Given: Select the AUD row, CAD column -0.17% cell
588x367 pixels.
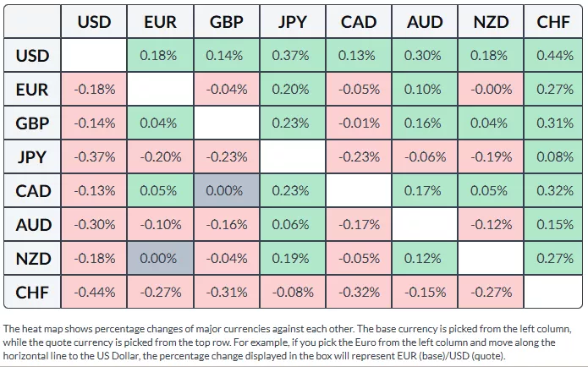Looking at the screenshot, I should tap(359, 225).
